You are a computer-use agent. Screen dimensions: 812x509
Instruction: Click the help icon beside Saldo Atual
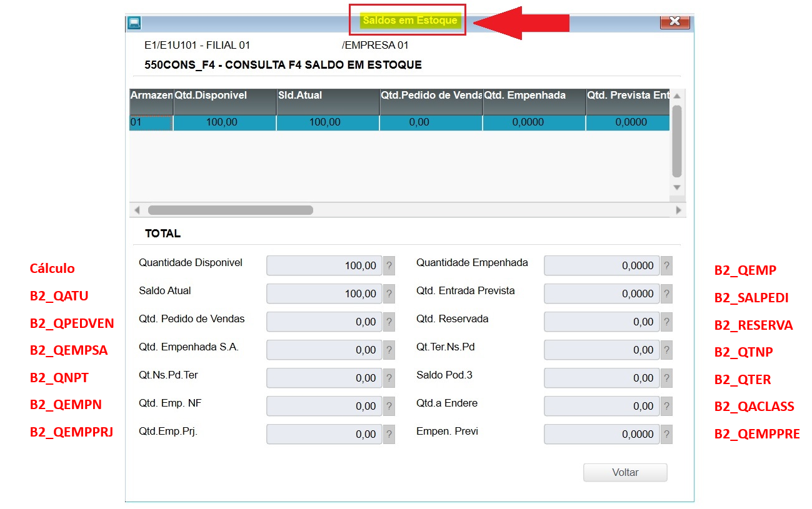[389, 294]
